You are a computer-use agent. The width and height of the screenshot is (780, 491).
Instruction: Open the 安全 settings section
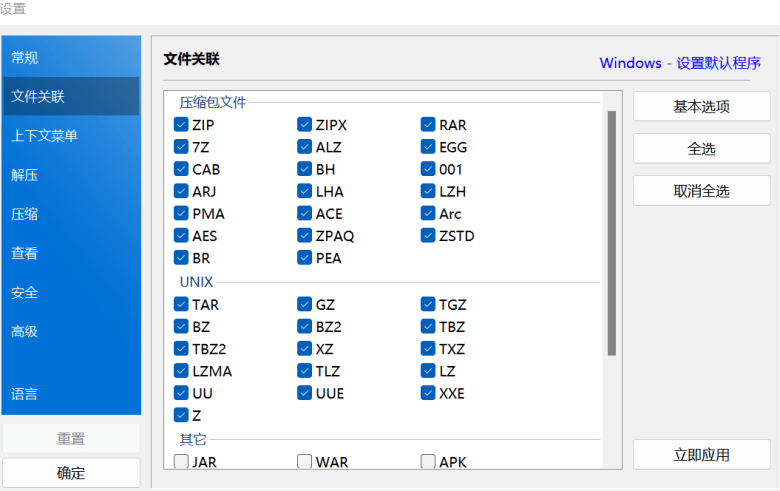pos(71,293)
